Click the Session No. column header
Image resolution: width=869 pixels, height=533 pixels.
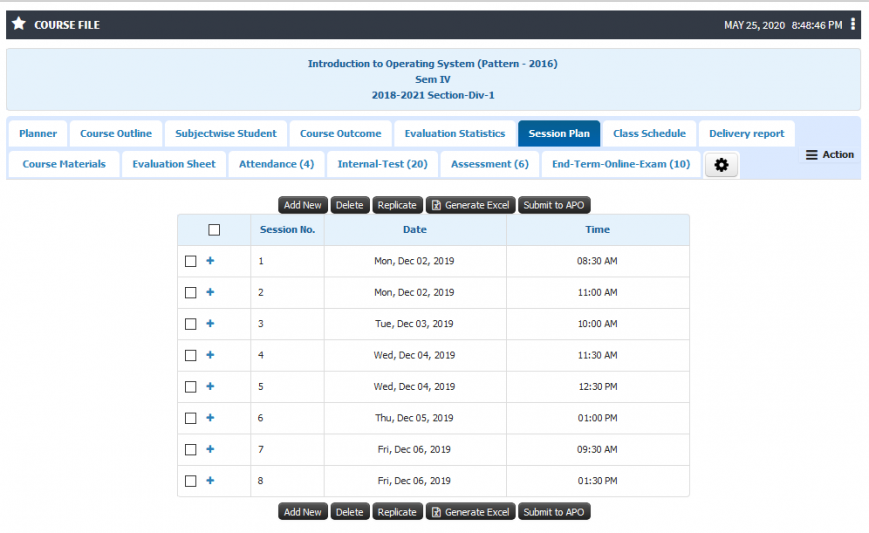[x=287, y=230]
